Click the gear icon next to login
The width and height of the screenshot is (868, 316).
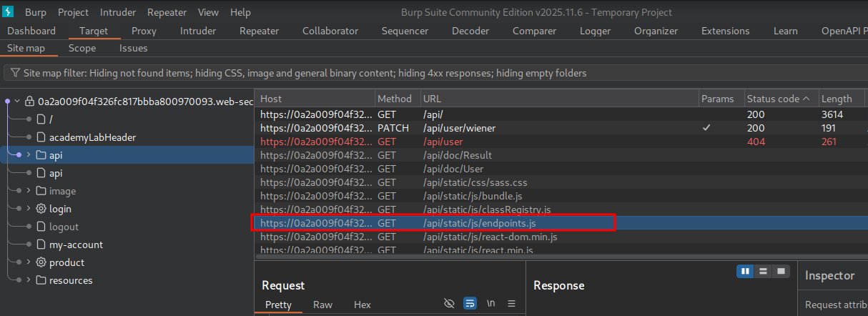pyautogui.click(x=41, y=209)
